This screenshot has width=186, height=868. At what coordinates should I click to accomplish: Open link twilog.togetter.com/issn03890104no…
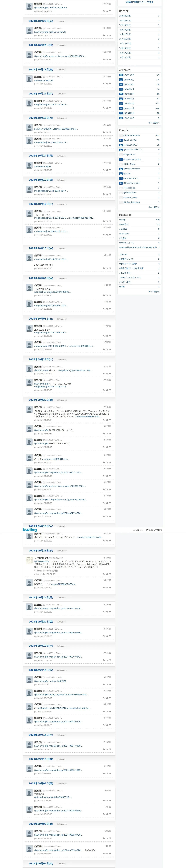click(69, 694)
